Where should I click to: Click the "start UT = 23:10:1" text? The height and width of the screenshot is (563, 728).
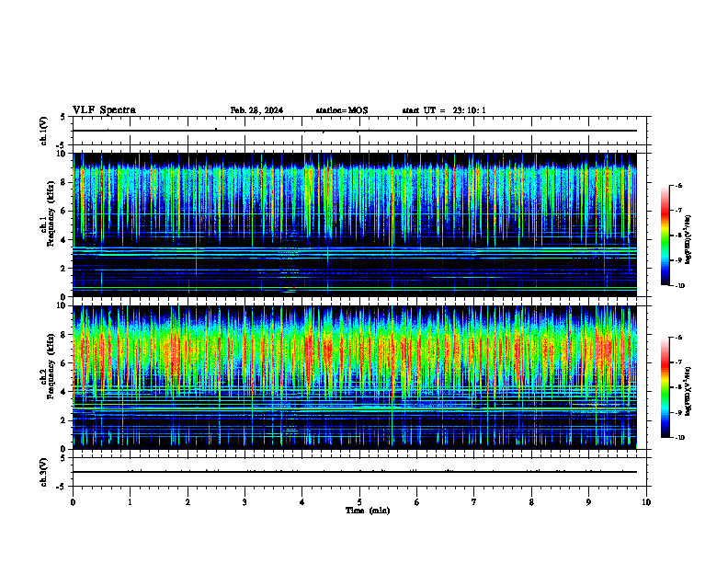click(x=444, y=110)
